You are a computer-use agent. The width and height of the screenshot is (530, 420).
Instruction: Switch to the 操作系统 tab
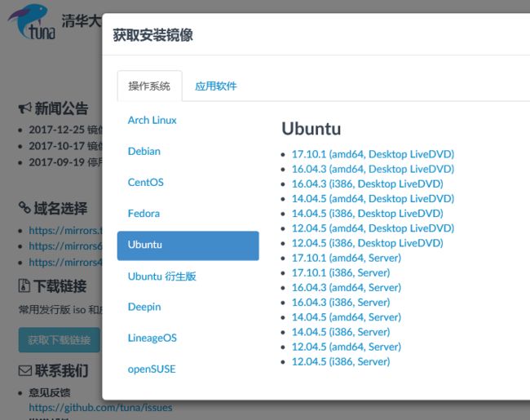149,86
